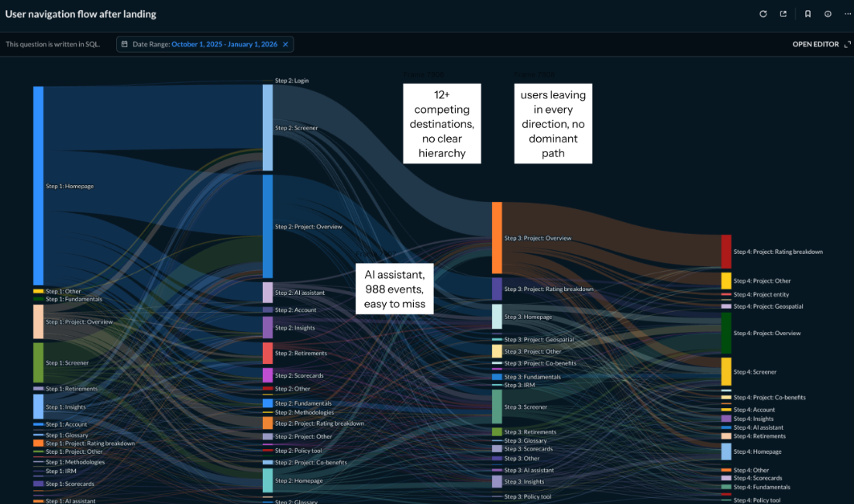Click the Step 2: Project: Co-benefits label
854x504 pixels.
[x=311, y=462]
